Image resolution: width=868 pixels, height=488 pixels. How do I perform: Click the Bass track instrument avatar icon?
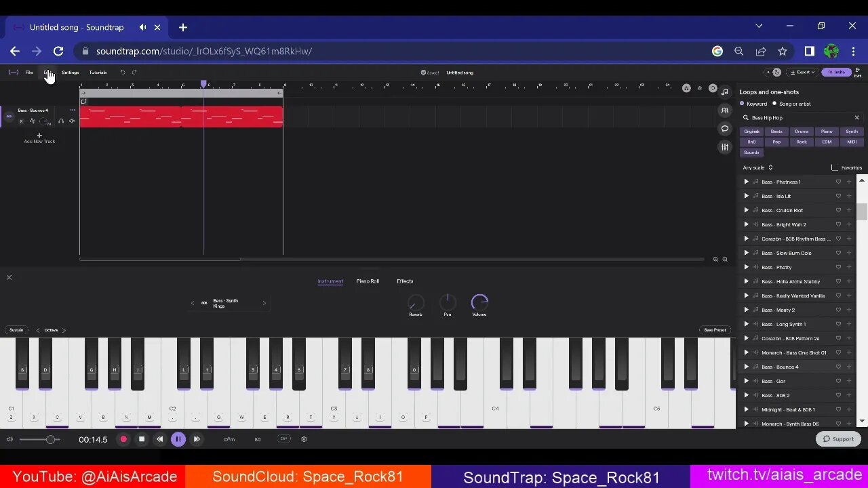tap(9, 117)
